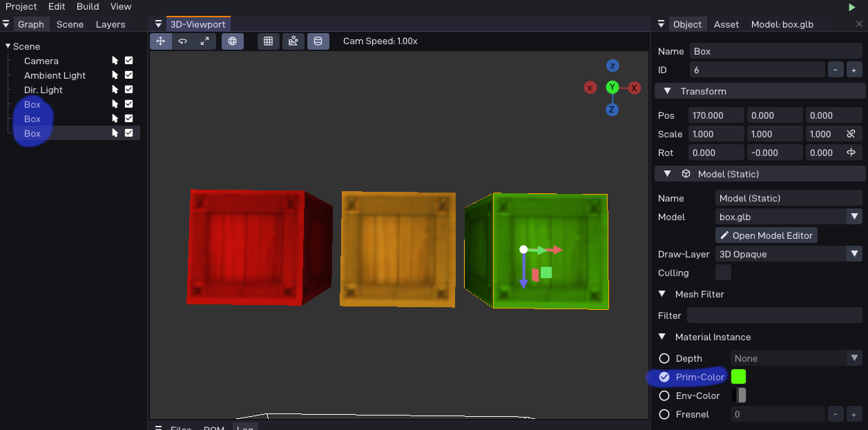Click the Prim-Color green color swatch
Screen dimensions: 868x430
coord(738,376)
